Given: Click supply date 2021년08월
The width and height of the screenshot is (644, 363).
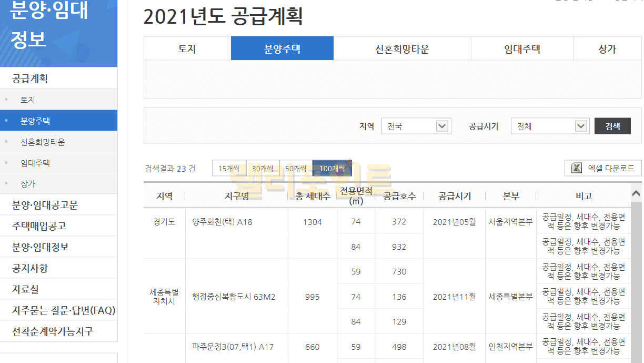Looking at the screenshot, I should click(x=455, y=347).
